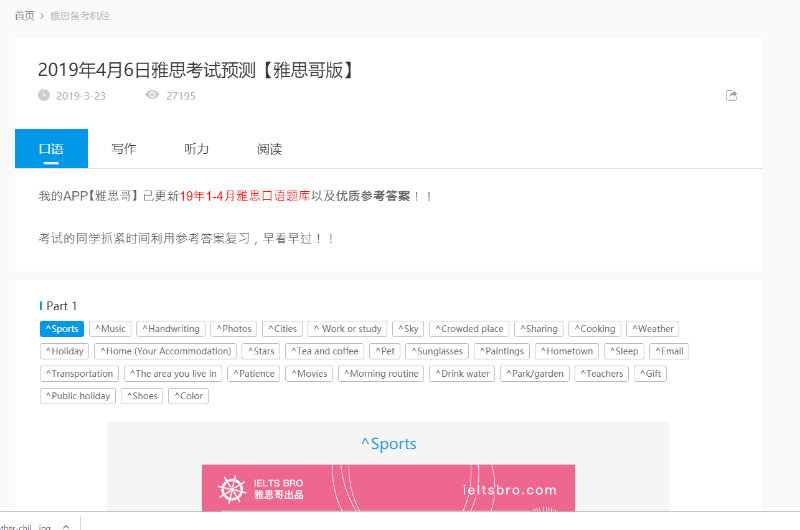The width and height of the screenshot is (800, 530).
Task: Click the article title 2019年4月6日雅思考试预测
Action: pos(196,70)
